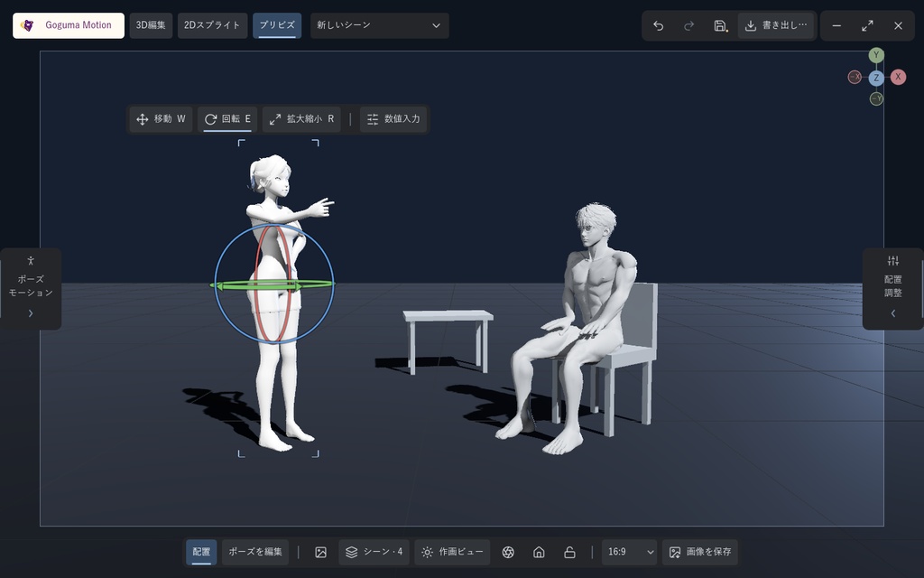Click the red X axis gizmo
Viewport: 924px width, 578px height.
tap(898, 77)
